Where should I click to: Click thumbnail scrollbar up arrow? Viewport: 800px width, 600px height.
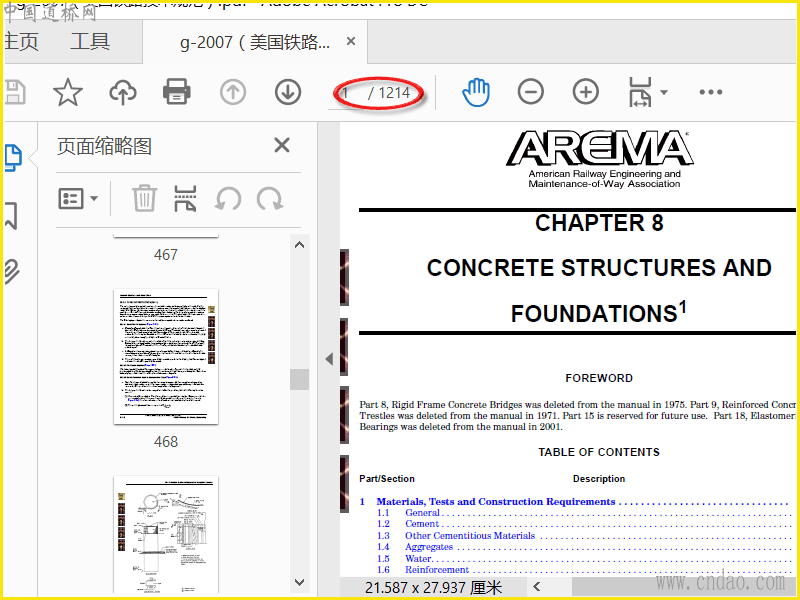pyautogui.click(x=299, y=245)
